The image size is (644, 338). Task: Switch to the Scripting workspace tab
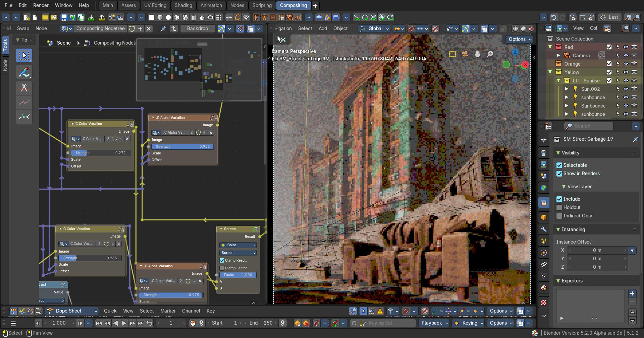click(x=262, y=5)
